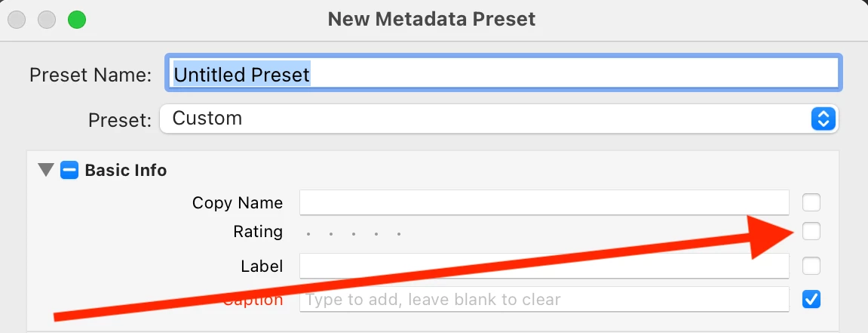Click the gray minimize window button
Image resolution: width=868 pixels, height=333 pixels.
[x=47, y=20]
